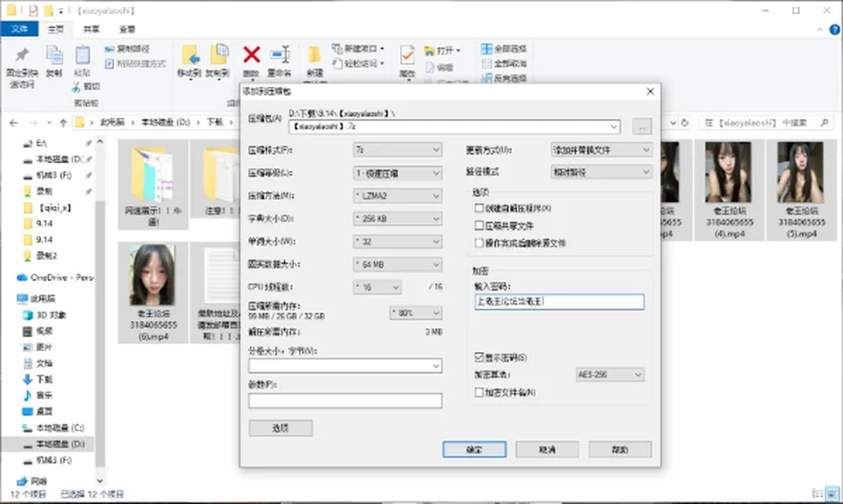The image size is (843, 504).
Task: Click the password input field
Action: (559, 302)
